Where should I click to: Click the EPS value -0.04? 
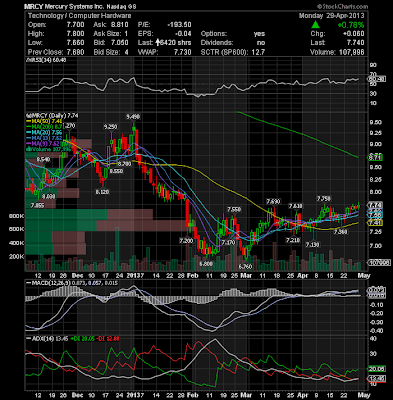tap(183, 34)
